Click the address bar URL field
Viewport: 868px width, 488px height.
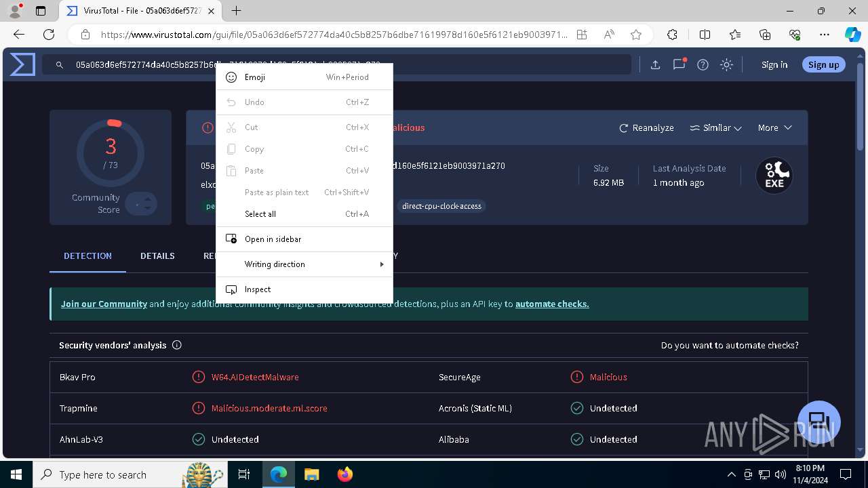(x=334, y=35)
